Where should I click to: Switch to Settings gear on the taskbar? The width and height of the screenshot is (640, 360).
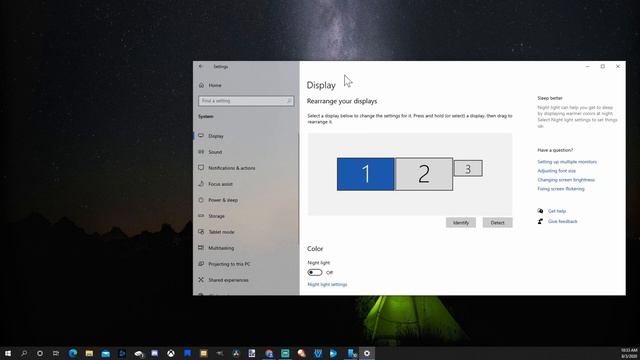pyautogui.click(x=367, y=353)
